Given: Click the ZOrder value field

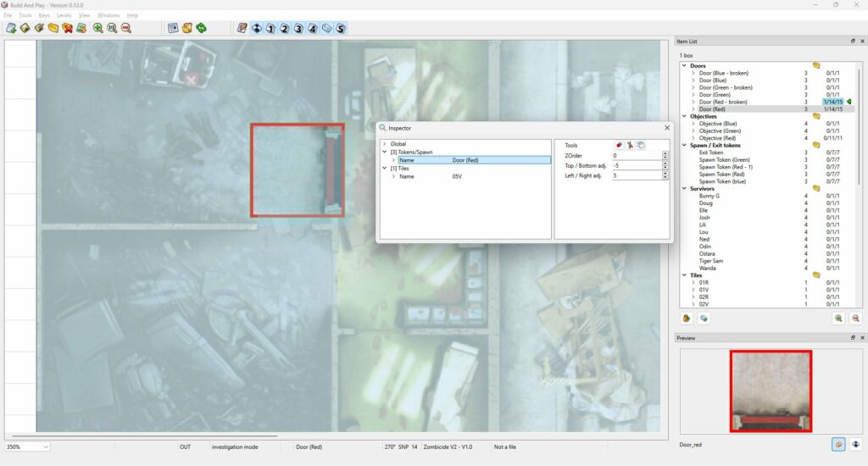Looking at the screenshot, I should [x=637, y=156].
